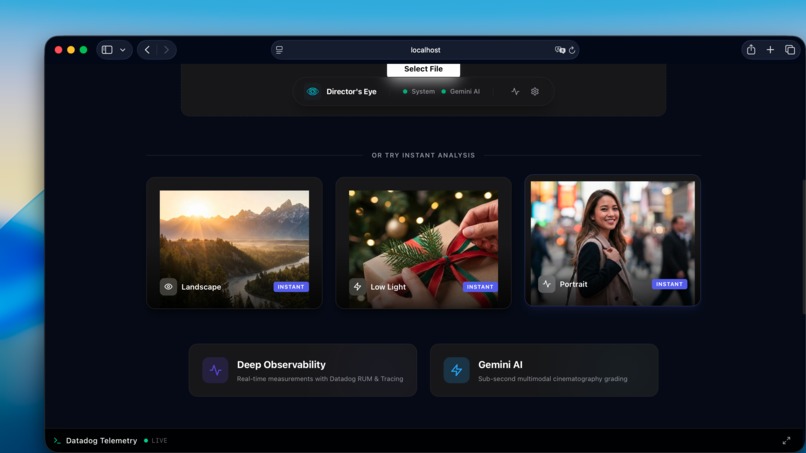Click the Gemini AI status indicator

(x=461, y=92)
